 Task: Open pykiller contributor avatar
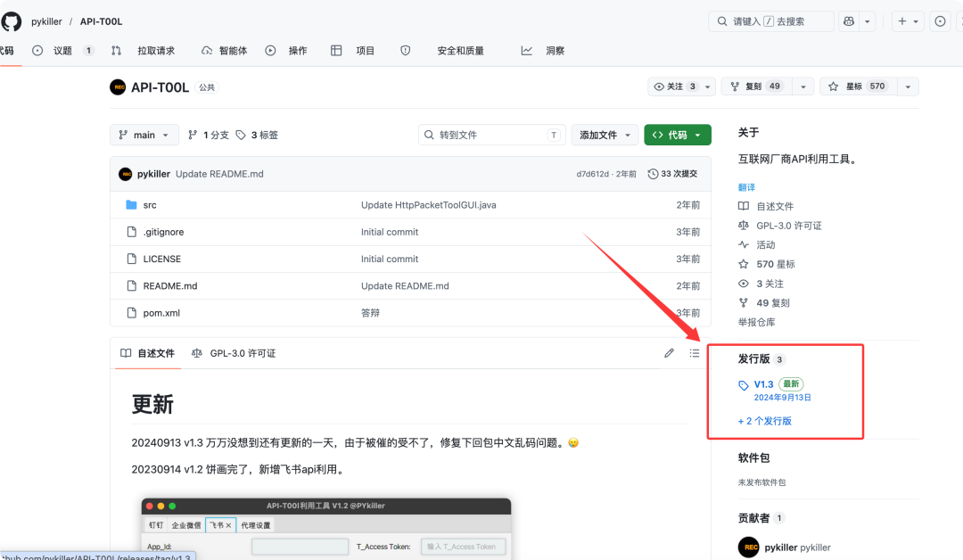coord(749,548)
